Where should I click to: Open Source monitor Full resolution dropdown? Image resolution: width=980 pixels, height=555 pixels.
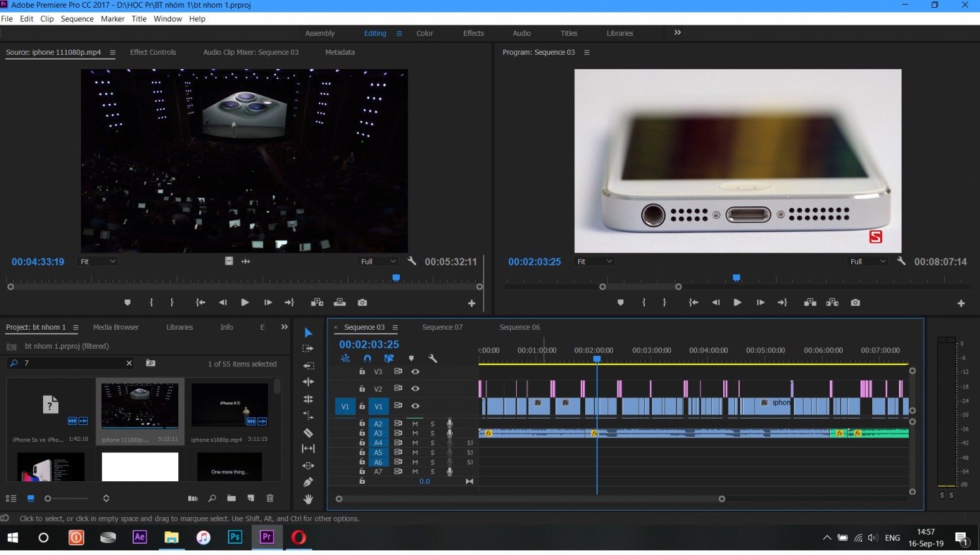tap(378, 261)
